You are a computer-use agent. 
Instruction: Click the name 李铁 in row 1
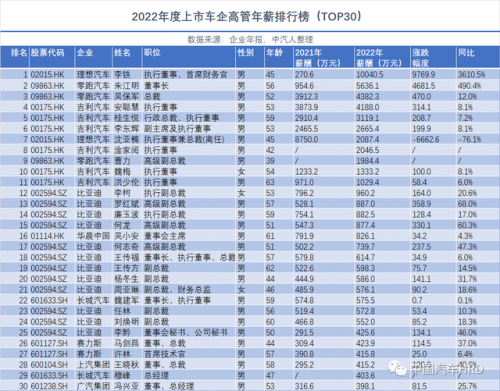122,74
